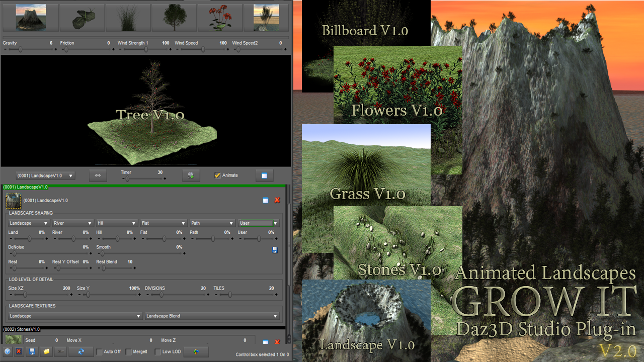This screenshot has height=362, width=644.
Task: Select the Grass preset thumbnail at top
Action: (x=127, y=18)
